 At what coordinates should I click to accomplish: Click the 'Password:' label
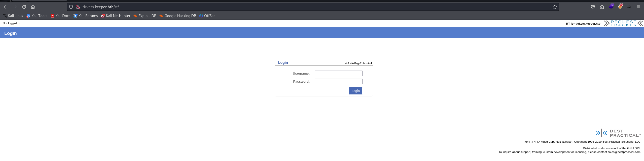click(301, 82)
